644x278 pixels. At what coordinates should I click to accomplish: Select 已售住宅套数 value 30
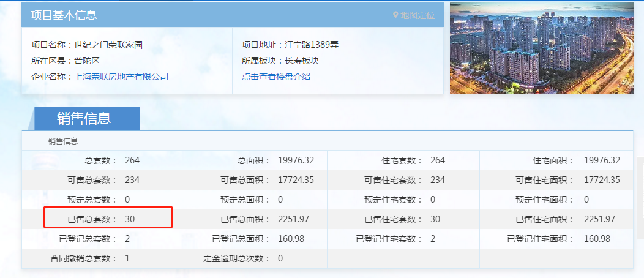tap(435, 219)
